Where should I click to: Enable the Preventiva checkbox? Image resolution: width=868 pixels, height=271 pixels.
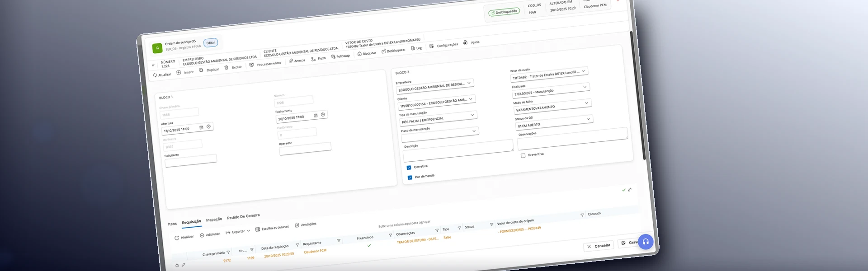tap(523, 156)
